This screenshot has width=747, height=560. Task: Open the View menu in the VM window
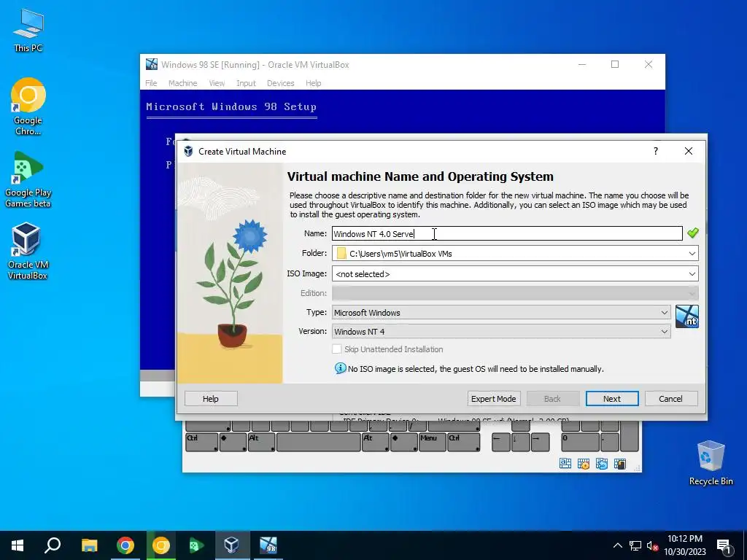[x=216, y=83]
